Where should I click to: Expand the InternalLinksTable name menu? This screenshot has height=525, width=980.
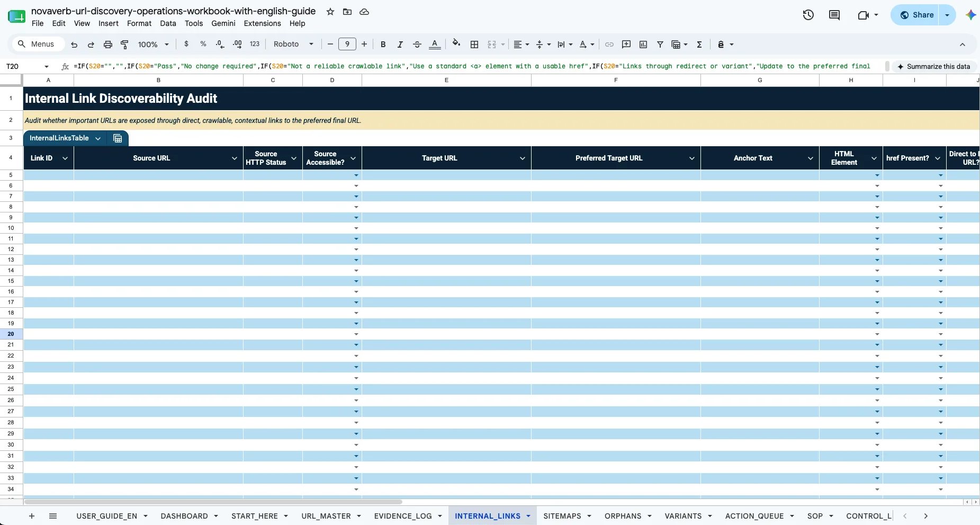98,138
